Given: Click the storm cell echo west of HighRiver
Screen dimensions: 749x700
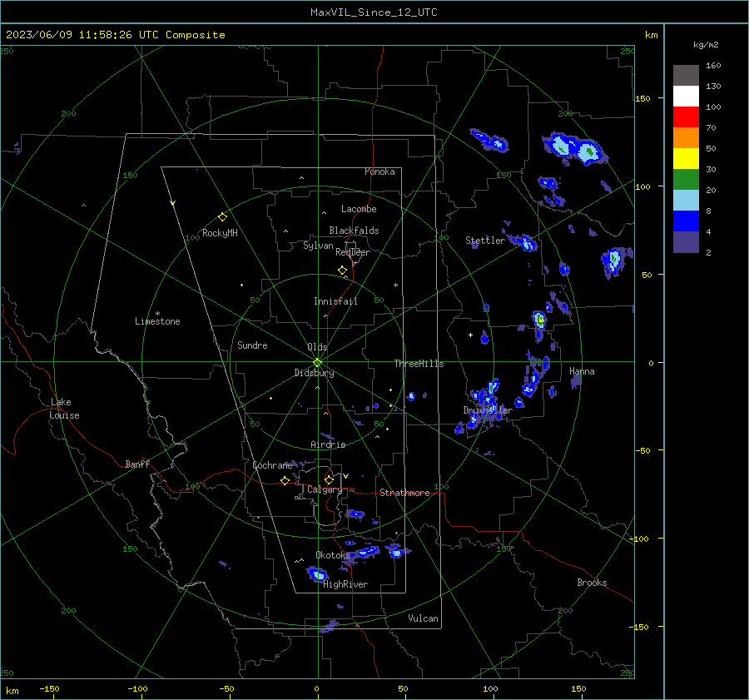Looking at the screenshot, I should (x=317, y=574).
